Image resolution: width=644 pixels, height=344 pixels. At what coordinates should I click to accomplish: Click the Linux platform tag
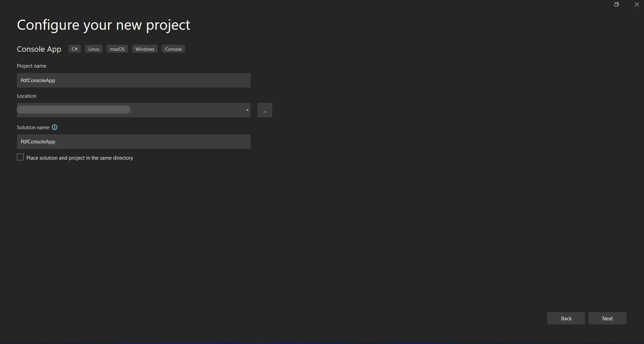[x=94, y=49]
